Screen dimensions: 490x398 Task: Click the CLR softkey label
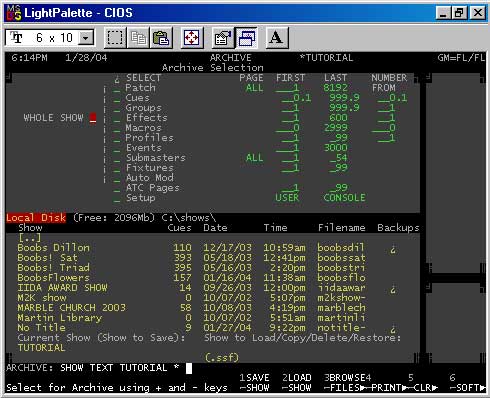[x=422, y=388]
